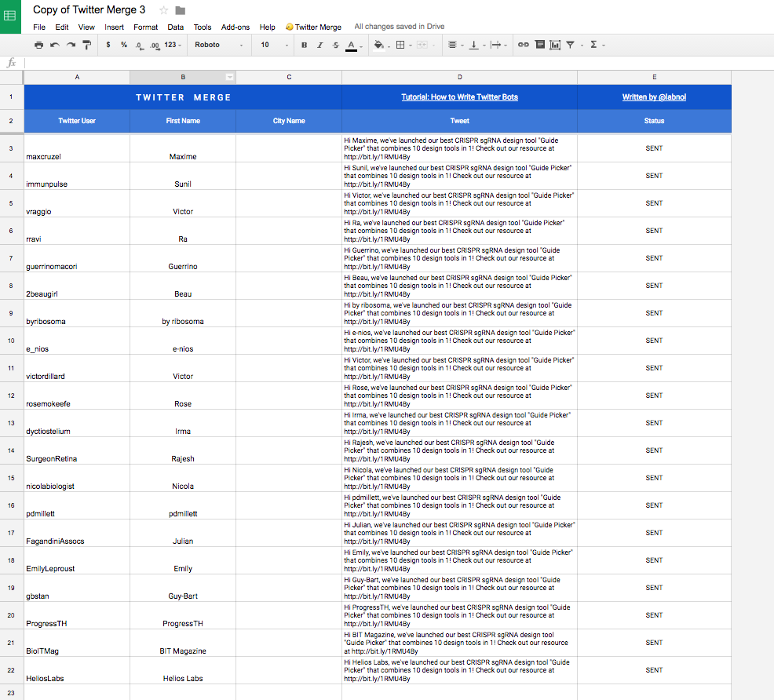Open the Twitter Merge custom menu
The width and height of the screenshot is (774, 700).
coord(313,27)
